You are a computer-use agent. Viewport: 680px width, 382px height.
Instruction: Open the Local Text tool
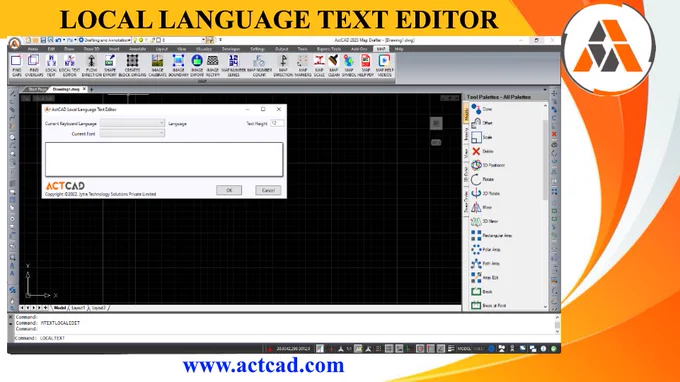51,66
